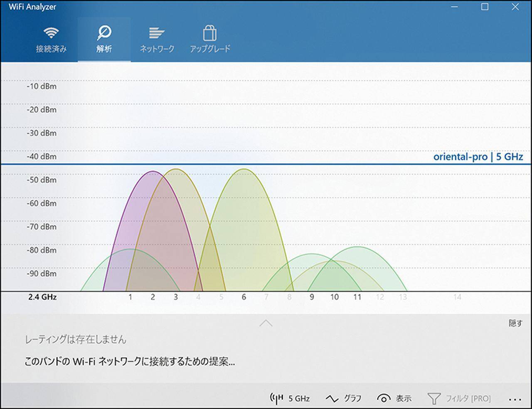Maximize the WiFi Analyzer window

[485, 7]
